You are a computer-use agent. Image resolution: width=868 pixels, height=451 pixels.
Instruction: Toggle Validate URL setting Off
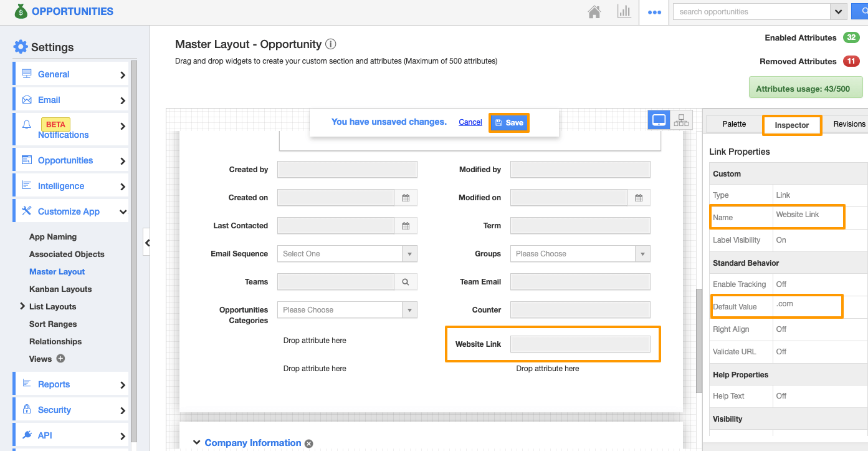tap(781, 352)
